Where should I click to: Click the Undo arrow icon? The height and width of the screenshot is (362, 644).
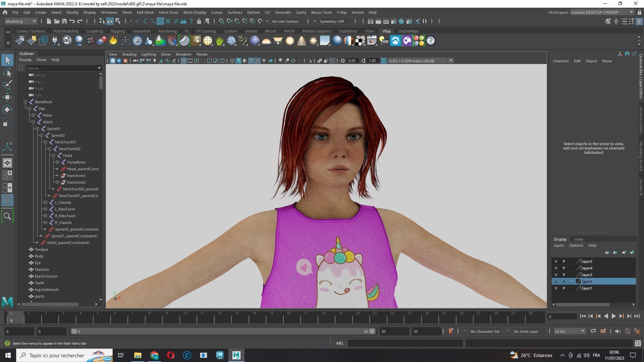pyautogui.click(x=72, y=21)
